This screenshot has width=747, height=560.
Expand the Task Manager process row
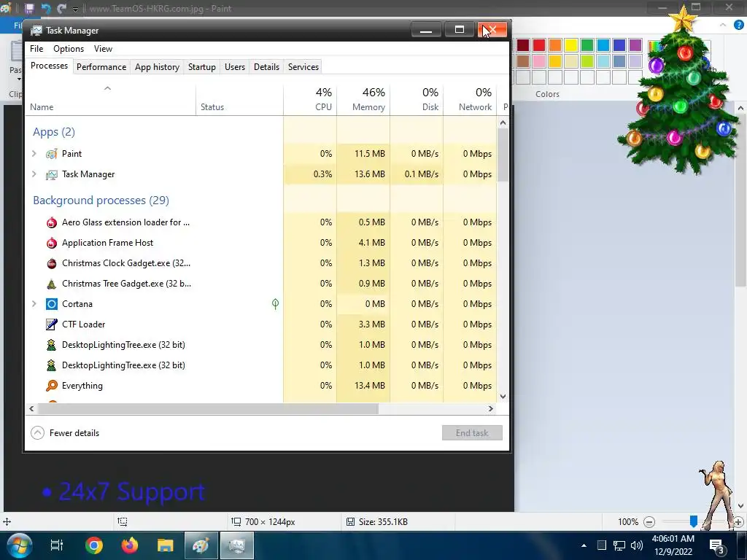34,174
